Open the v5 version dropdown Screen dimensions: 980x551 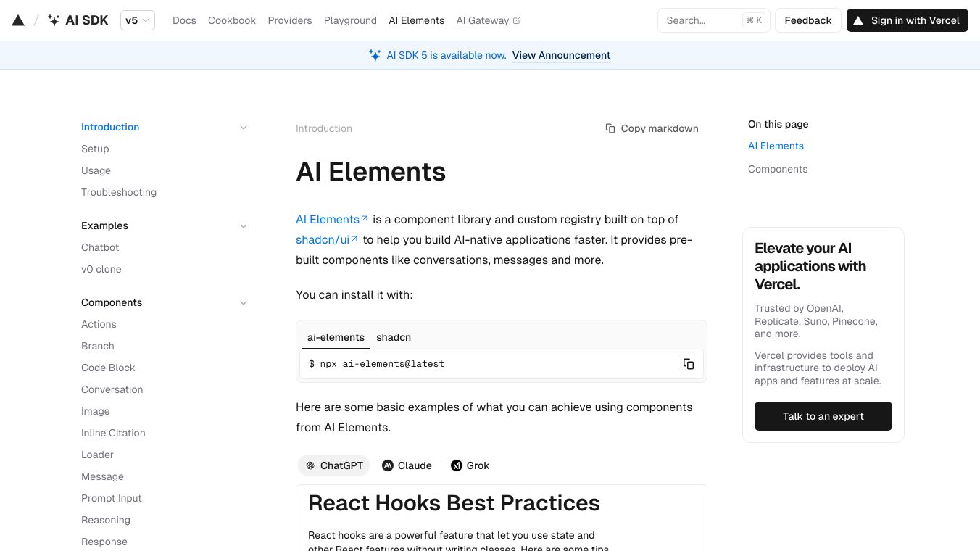pyautogui.click(x=138, y=20)
